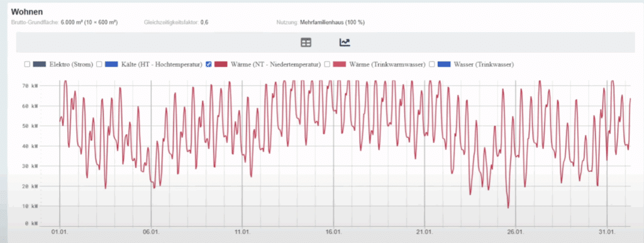Click the Wasser (Trinkwasser) legend label
Screen dimensions: 644x243
[484, 65]
